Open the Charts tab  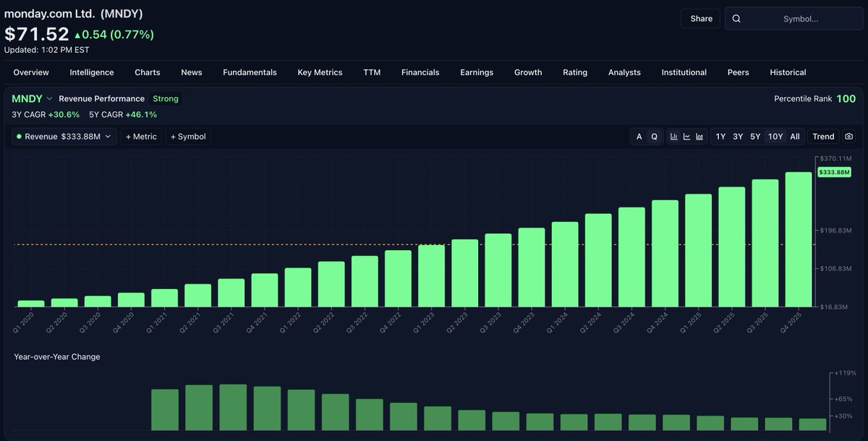[x=148, y=72]
